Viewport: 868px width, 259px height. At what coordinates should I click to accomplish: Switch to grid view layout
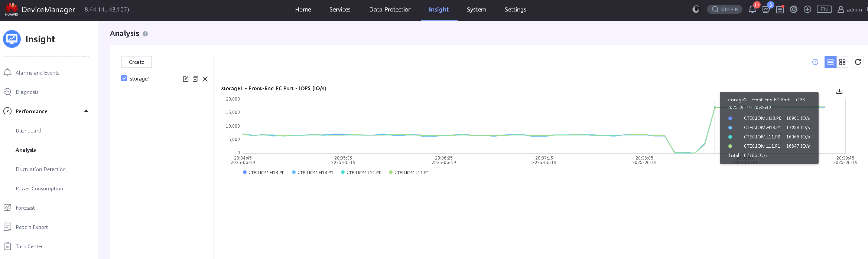(842, 62)
